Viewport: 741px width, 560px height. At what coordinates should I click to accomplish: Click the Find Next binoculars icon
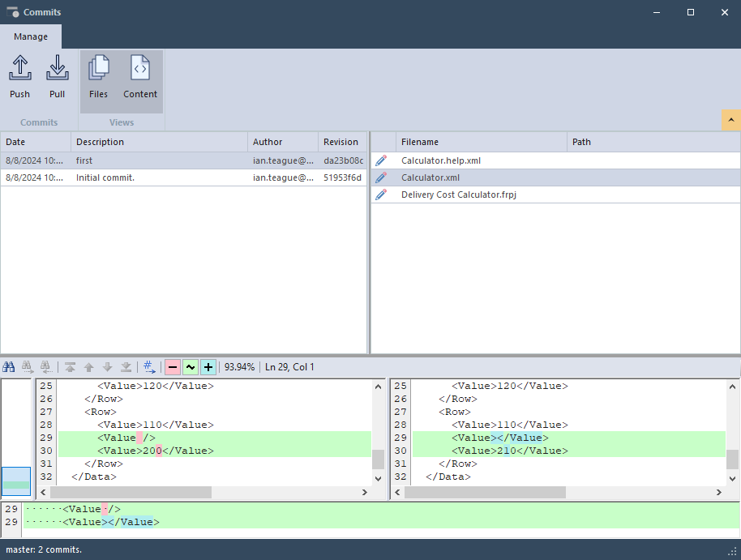(x=27, y=367)
